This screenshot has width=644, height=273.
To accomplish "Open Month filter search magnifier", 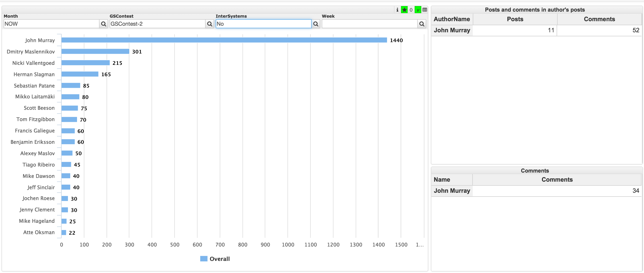I will click(104, 24).
